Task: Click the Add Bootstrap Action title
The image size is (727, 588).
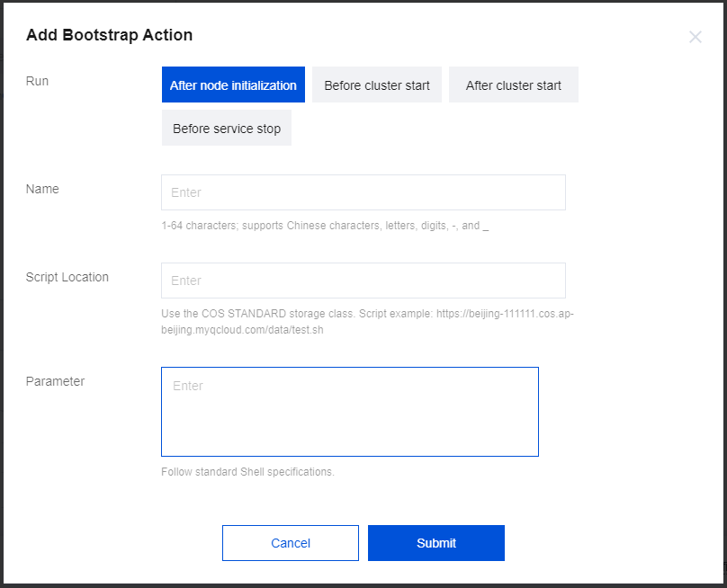Action: (x=109, y=36)
